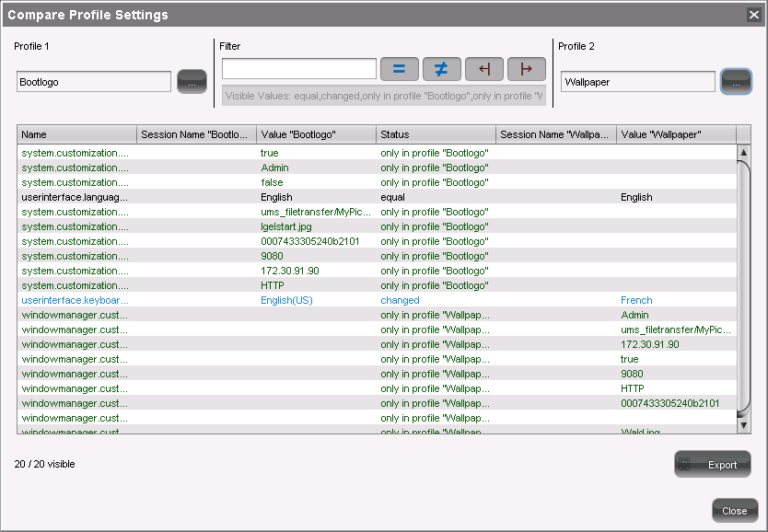The height and width of the screenshot is (532, 768).
Task: Toggle the equal values filter button
Action: click(400, 69)
